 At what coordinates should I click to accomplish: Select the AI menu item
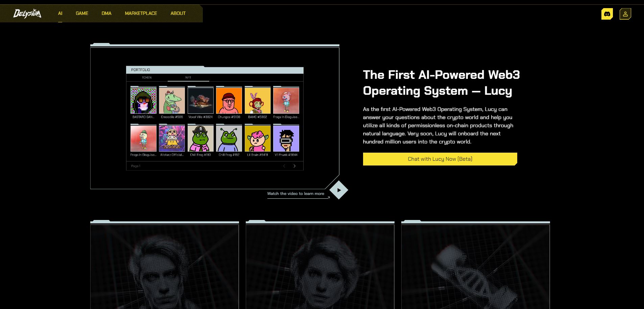60,13
